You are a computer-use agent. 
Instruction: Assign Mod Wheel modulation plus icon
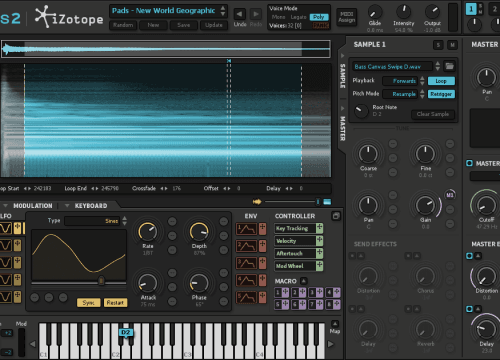[x=319, y=266]
